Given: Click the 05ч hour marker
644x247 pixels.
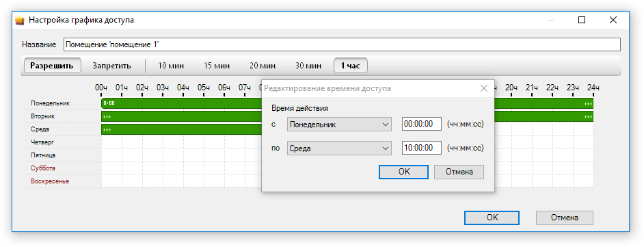Looking at the screenshot, I should click(x=204, y=88).
